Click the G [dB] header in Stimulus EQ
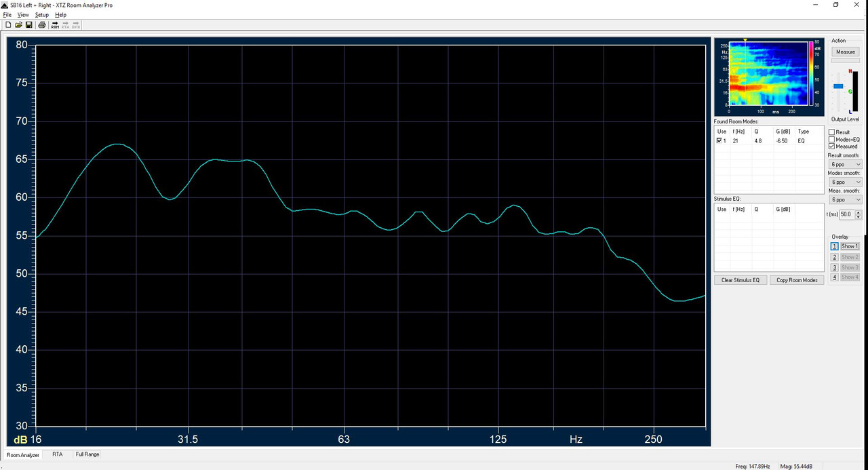 783,209
